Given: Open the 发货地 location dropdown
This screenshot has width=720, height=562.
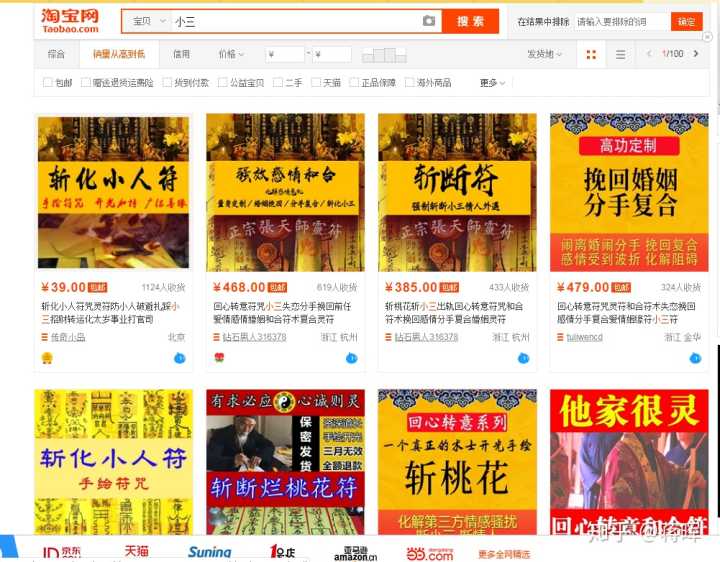Looking at the screenshot, I should point(544,54).
